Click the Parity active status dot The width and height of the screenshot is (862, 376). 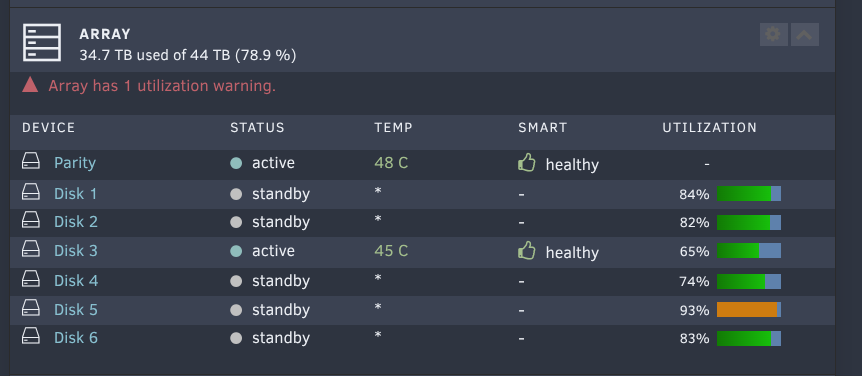236,163
